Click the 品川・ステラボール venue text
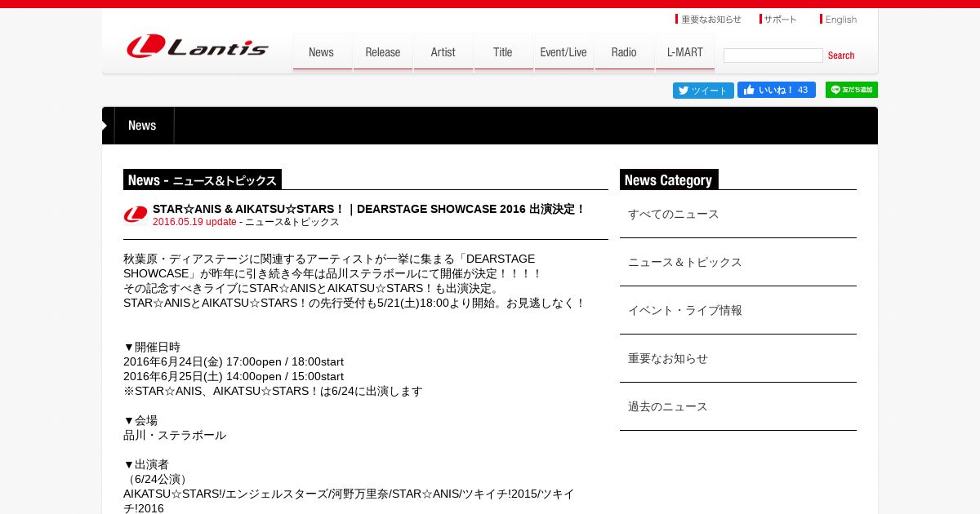Image resolution: width=980 pixels, height=514 pixels. (175, 435)
